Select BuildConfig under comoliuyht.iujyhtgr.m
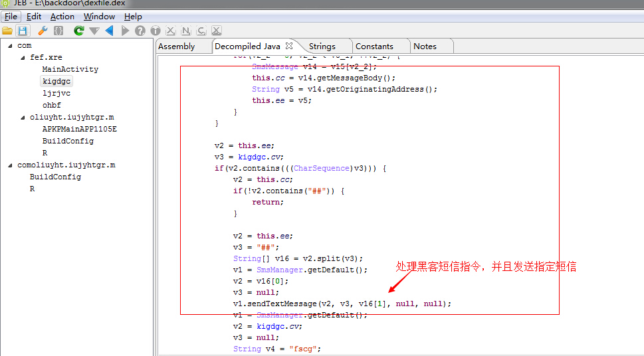Image resolution: width=644 pixels, height=356 pixels. 55,177
